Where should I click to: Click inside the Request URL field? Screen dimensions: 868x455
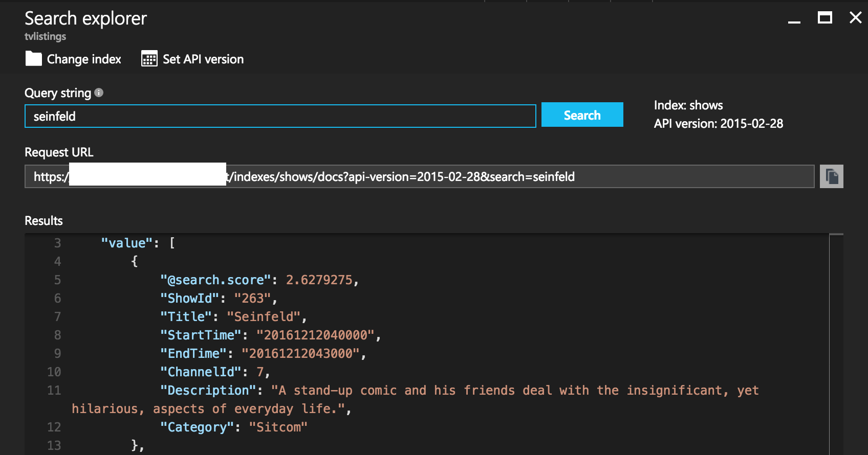[420, 176]
